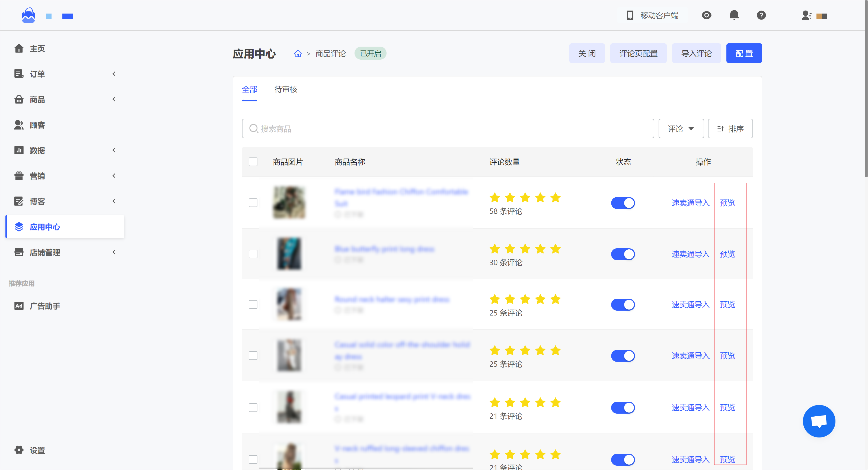Viewport: 868px width, 470px height.
Task: Click the 导入评论 button
Action: pyautogui.click(x=697, y=53)
